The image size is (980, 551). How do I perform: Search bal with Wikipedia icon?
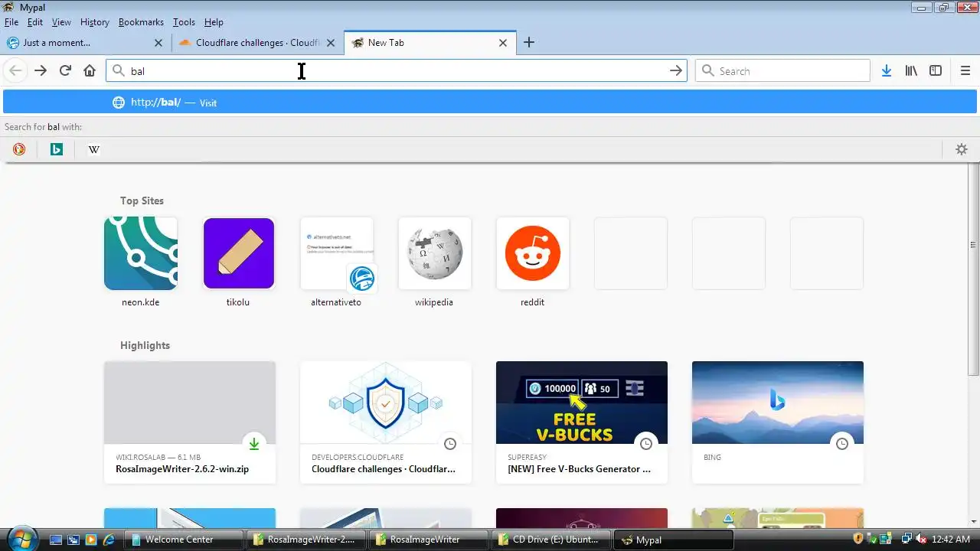tap(93, 149)
